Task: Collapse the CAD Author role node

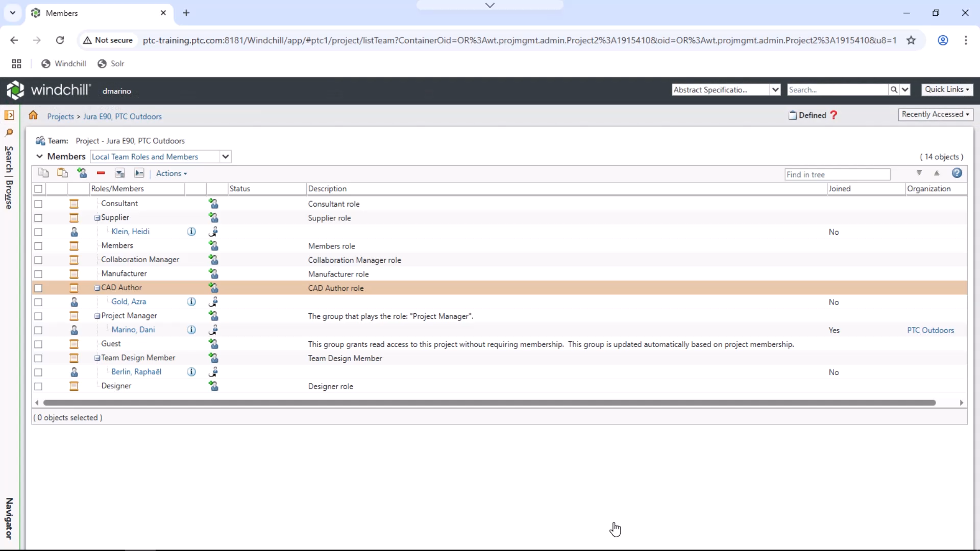Action: 97,288
